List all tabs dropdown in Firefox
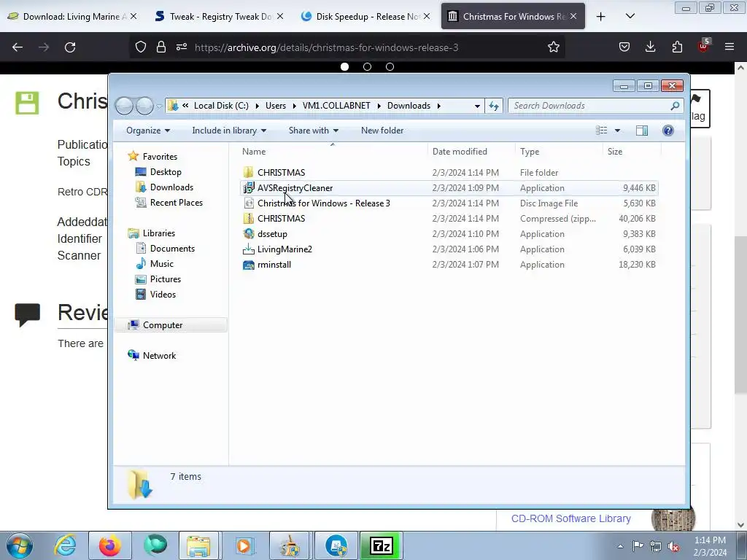747x560 pixels. click(x=630, y=16)
